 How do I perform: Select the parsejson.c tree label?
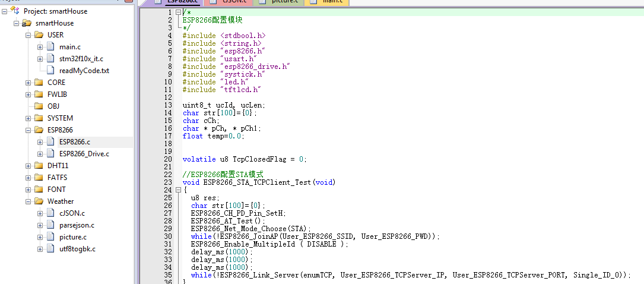(x=77, y=225)
